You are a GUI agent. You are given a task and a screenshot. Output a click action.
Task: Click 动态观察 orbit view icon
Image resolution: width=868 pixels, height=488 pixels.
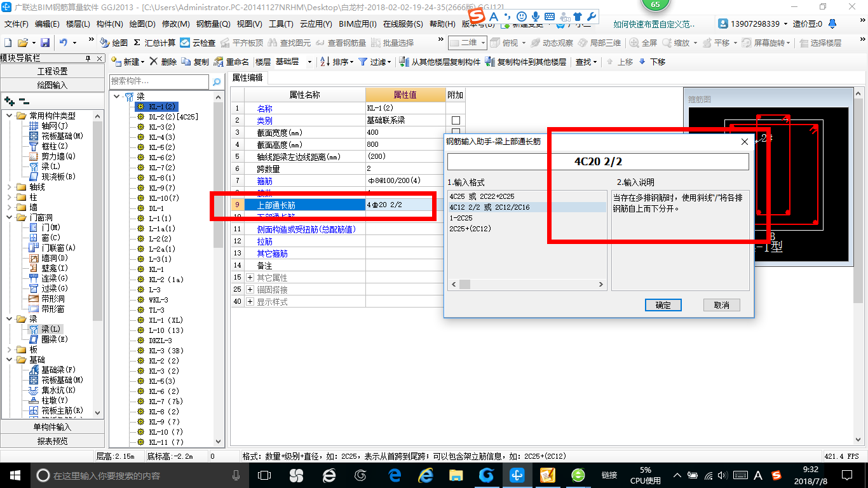(x=552, y=43)
